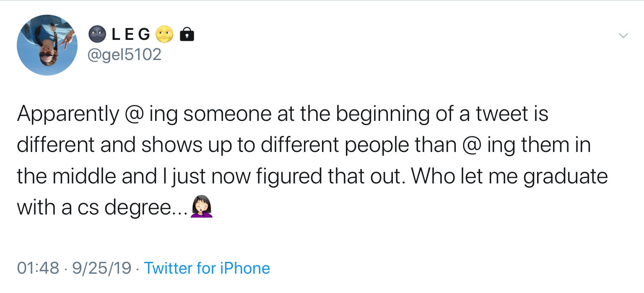
Task: Click the @ symbol before 'ing them'
Action: (x=472, y=146)
